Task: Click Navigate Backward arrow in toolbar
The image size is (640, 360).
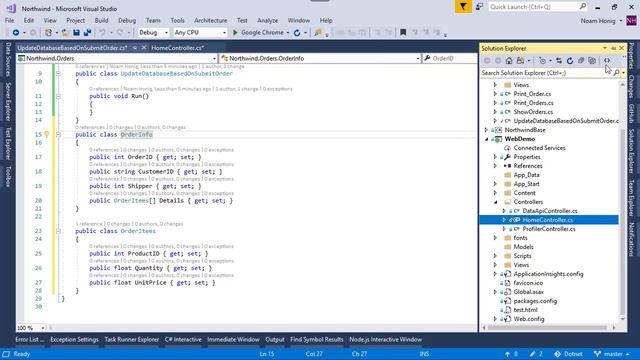Action: 16,32
